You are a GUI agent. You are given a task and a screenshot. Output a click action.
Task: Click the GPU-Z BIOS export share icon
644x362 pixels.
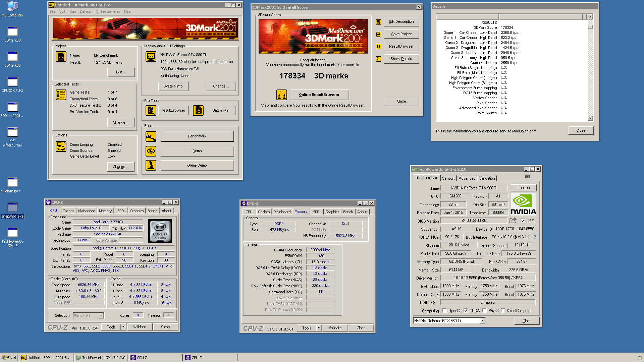[513, 221]
